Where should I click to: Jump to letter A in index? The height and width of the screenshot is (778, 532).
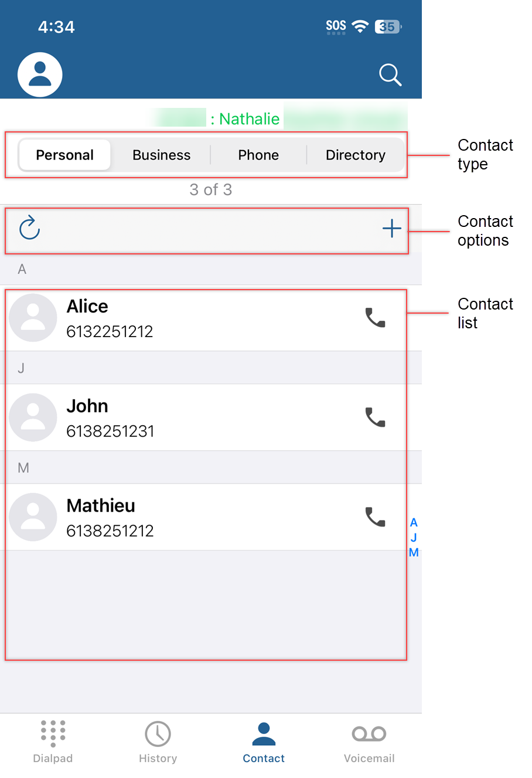414,522
